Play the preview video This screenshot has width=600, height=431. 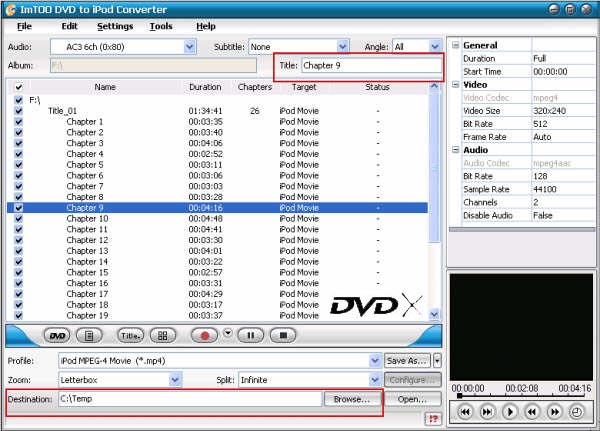[x=510, y=412]
